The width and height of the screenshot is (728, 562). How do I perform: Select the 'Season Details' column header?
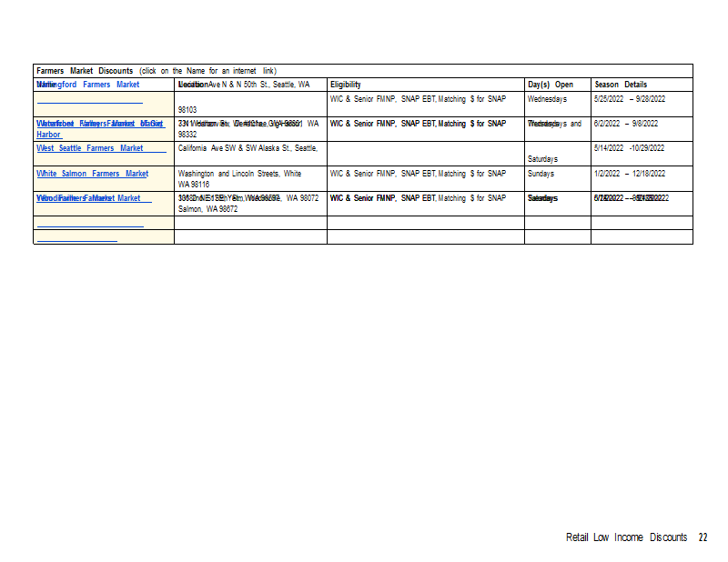621,85
